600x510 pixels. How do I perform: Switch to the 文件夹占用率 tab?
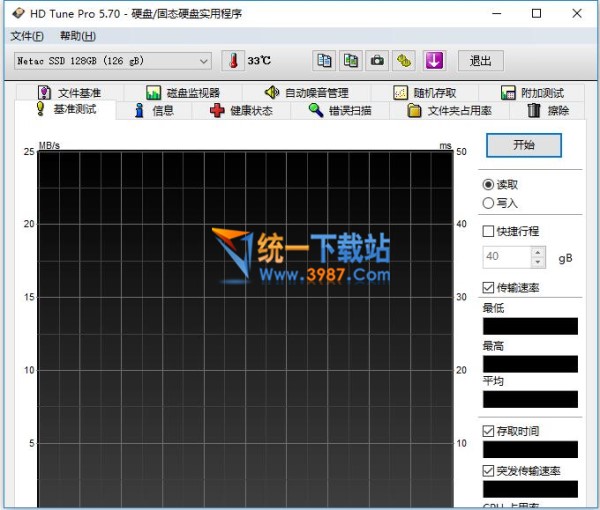(x=450, y=111)
